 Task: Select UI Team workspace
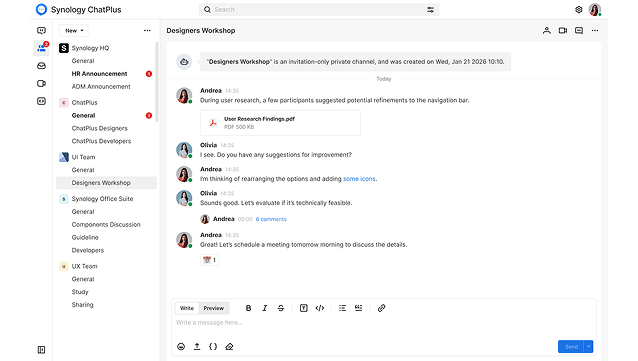point(83,157)
